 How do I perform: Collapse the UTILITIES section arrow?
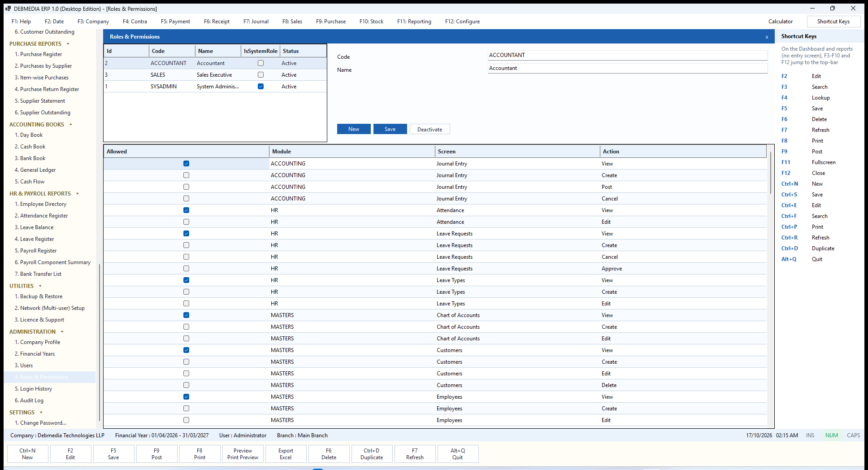[x=40, y=286]
